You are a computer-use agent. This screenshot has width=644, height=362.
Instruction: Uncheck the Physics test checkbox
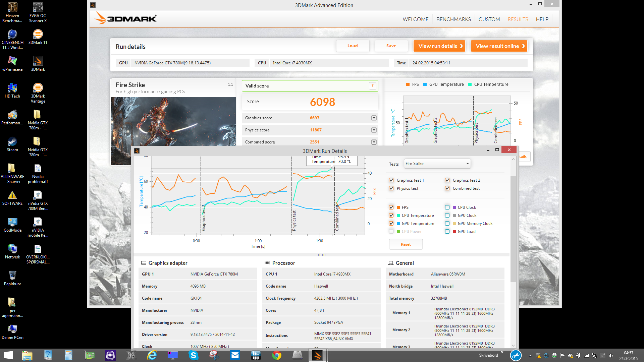tap(391, 188)
